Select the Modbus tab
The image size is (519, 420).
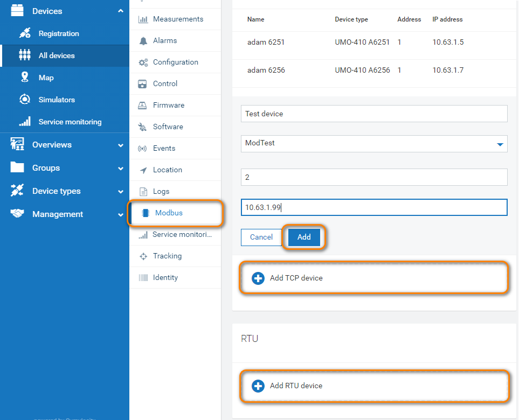(175, 213)
